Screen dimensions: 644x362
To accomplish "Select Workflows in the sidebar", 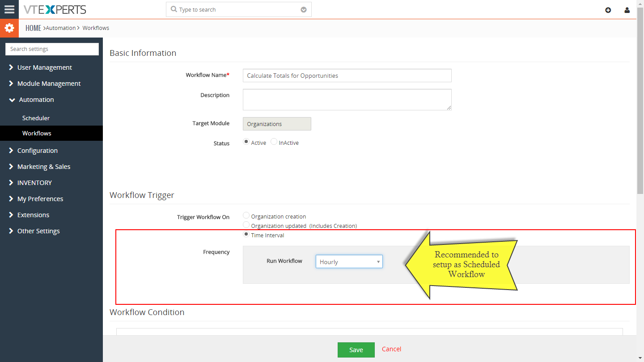I will [51, 133].
